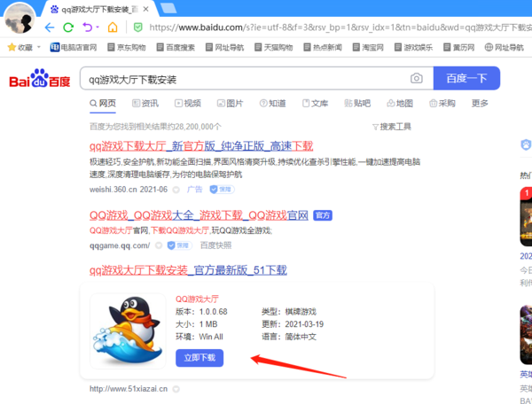Click the address bar URL
Viewport: 532px width, 404px height.
click(340, 27)
